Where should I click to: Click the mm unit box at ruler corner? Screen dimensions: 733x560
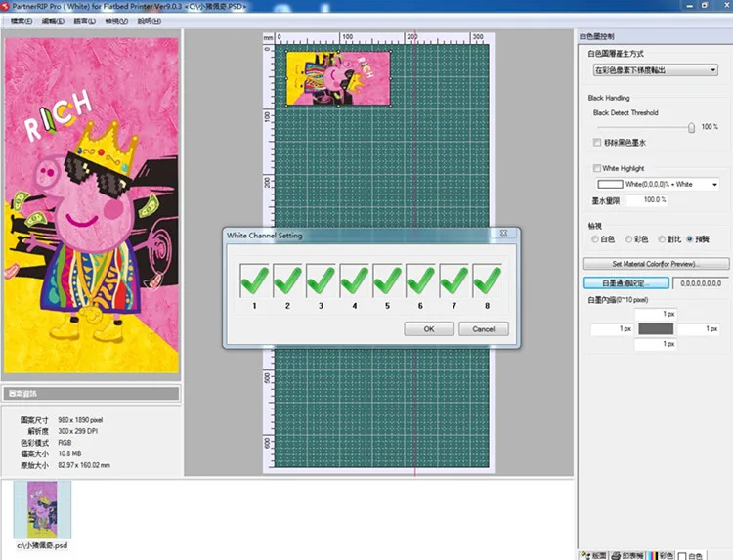click(269, 38)
